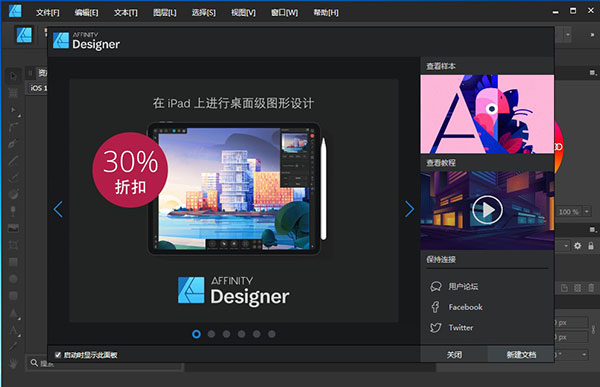Screen dimensions: 600x387
Task: Select the Pen tool
Action: (13, 144)
